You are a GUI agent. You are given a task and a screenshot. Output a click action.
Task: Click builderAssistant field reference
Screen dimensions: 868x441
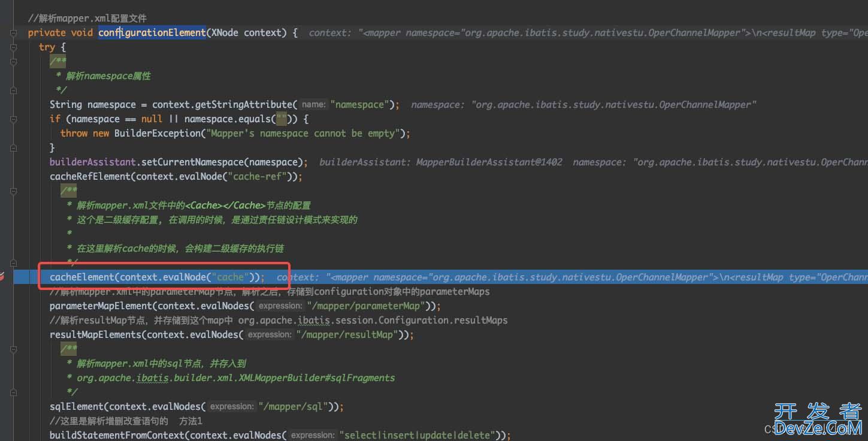(x=93, y=162)
